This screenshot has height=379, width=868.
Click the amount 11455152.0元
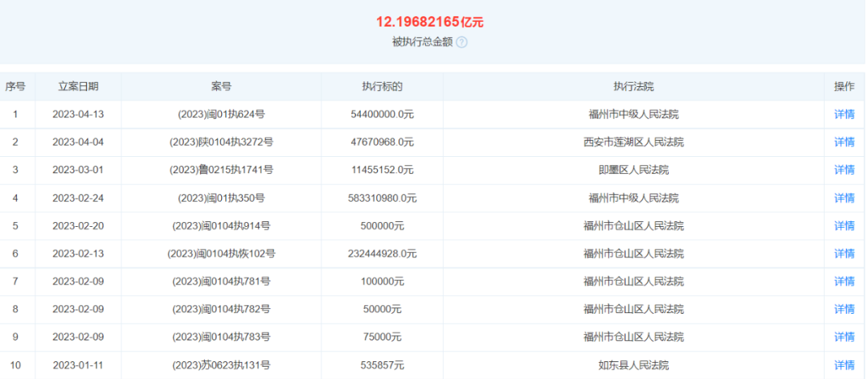pyautogui.click(x=382, y=170)
